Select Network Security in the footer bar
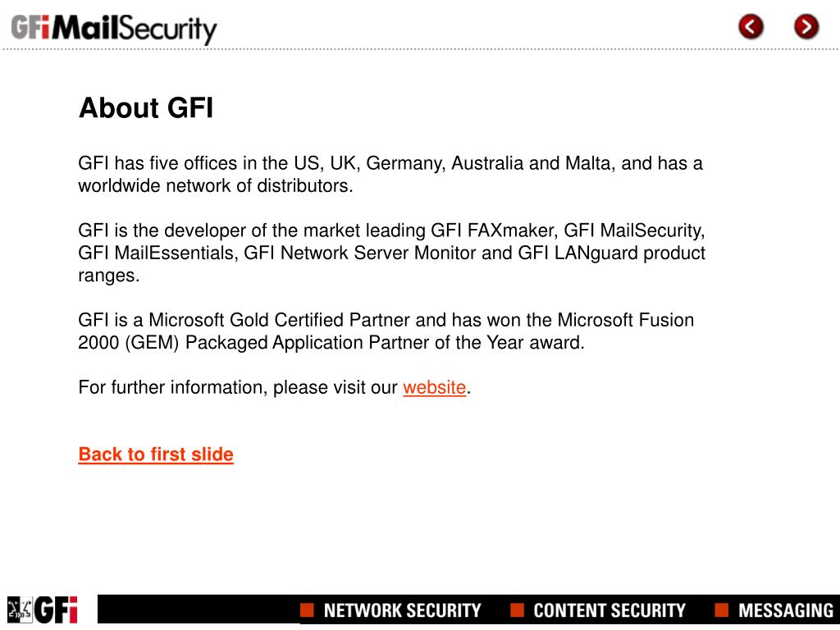This screenshot has width=840, height=630. coord(402,610)
